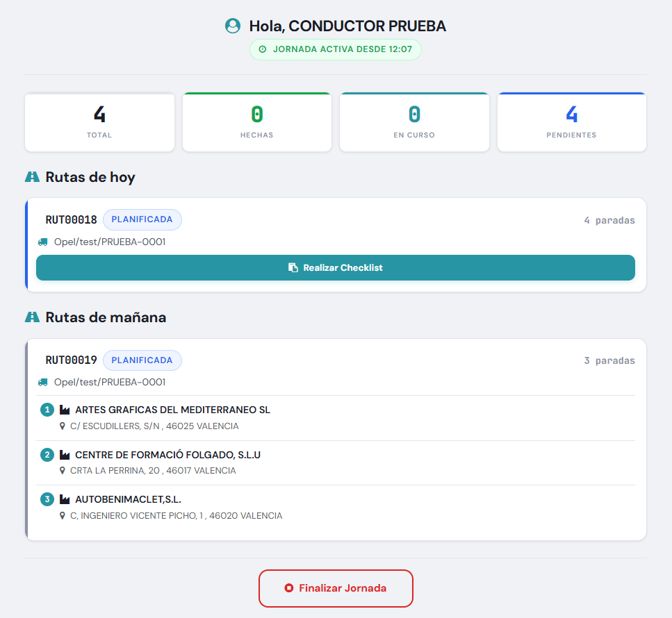Click the truck icon for route RUT00018
Screen dimensions: 672x618
(43, 242)
